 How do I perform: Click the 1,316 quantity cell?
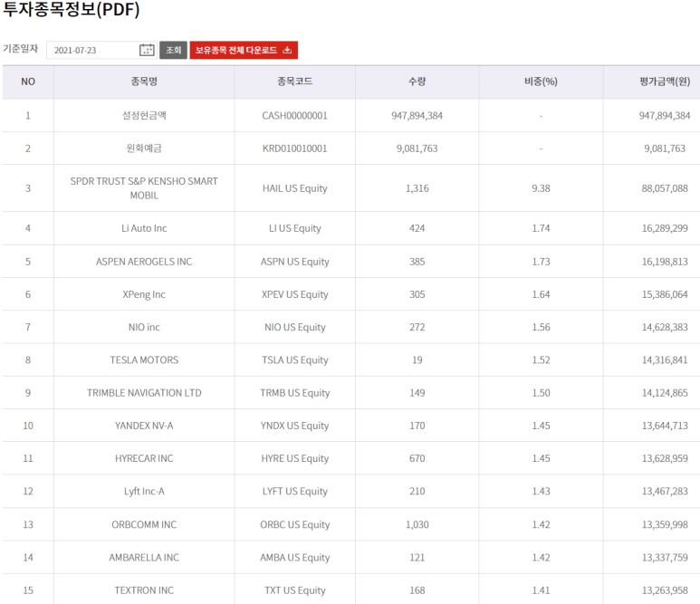click(x=417, y=188)
